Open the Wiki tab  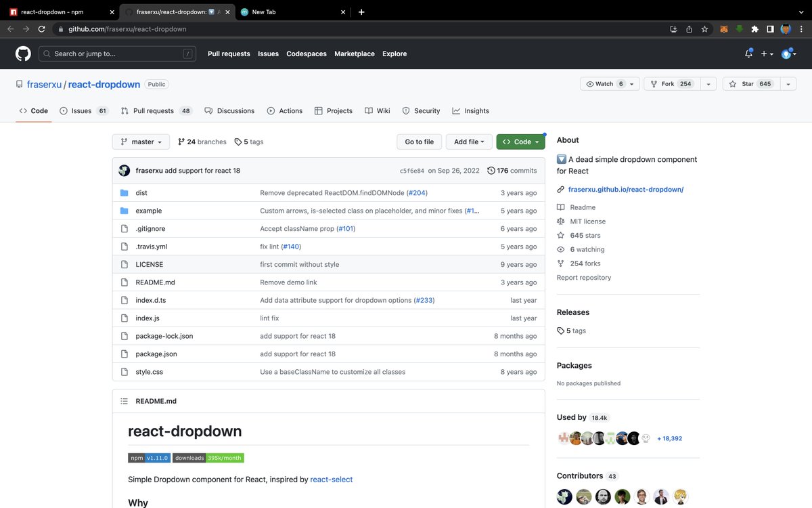pyautogui.click(x=378, y=110)
